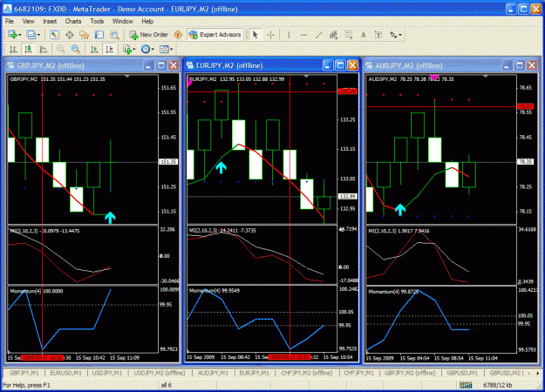Image resolution: width=545 pixels, height=392 pixels.
Task: Toggle Chart Shift button
Action: point(110,50)
